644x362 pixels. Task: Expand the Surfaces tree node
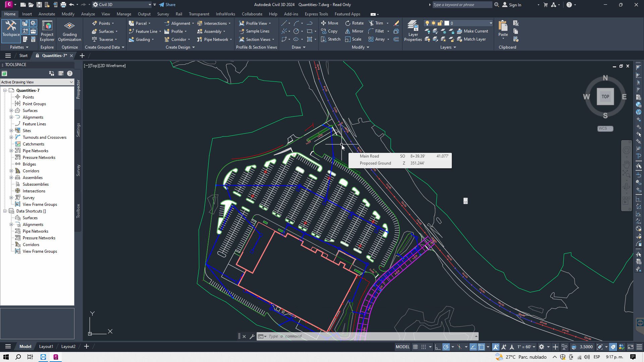click(x=11, y=111)
